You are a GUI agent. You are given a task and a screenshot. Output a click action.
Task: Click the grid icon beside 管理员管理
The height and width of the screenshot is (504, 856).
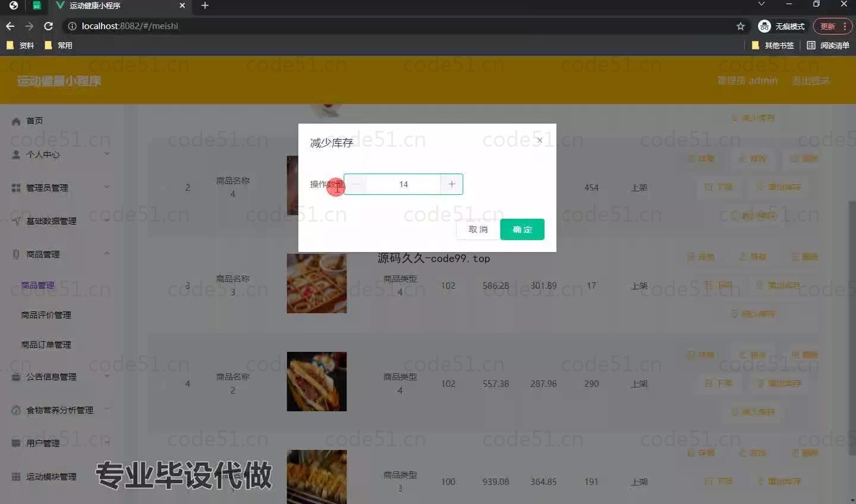(16, 188)
